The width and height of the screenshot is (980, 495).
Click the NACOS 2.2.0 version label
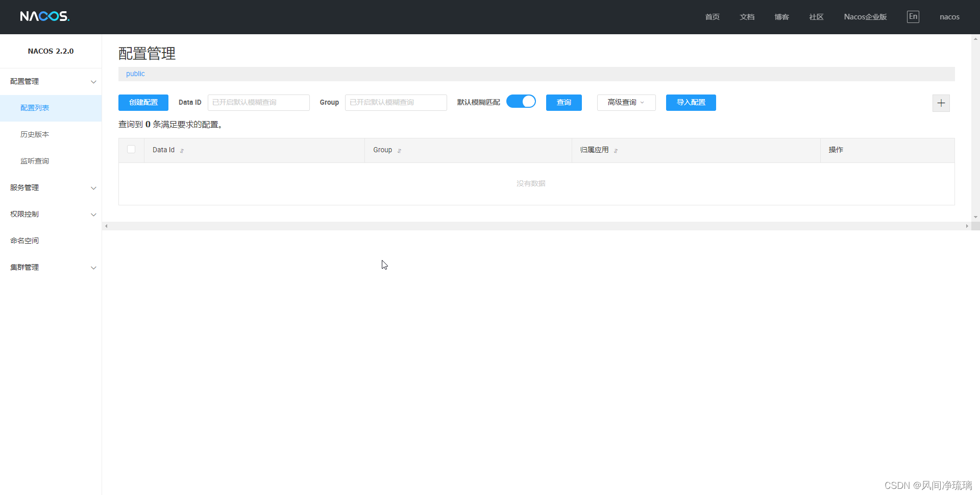tap(51, 51)
